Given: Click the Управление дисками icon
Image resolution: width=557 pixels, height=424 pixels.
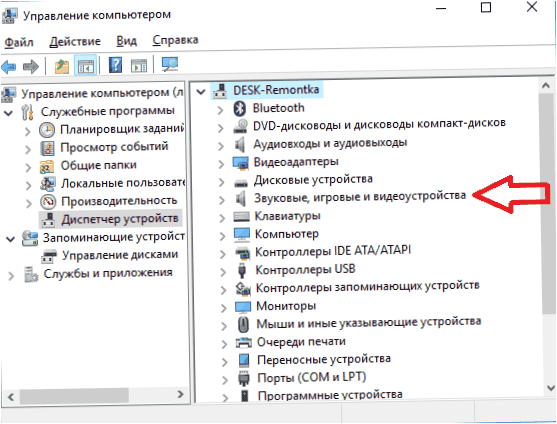Looking at the screenshot, I should [x=49, y=256].
